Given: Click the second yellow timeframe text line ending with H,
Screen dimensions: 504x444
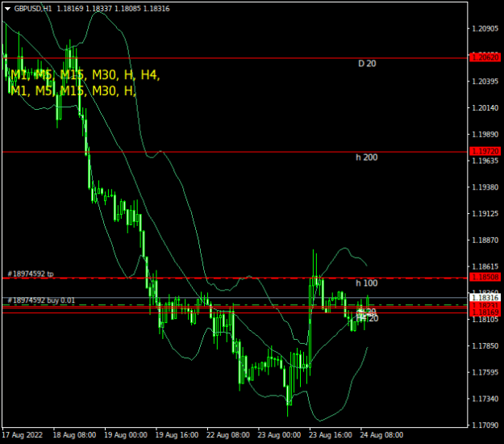Looking at the screenshot, I should (73, 90).
